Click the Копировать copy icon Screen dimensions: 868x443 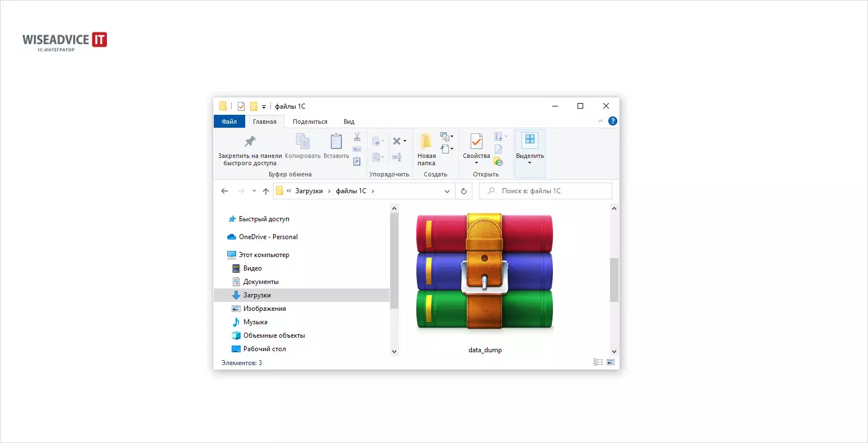coord(303,141)
